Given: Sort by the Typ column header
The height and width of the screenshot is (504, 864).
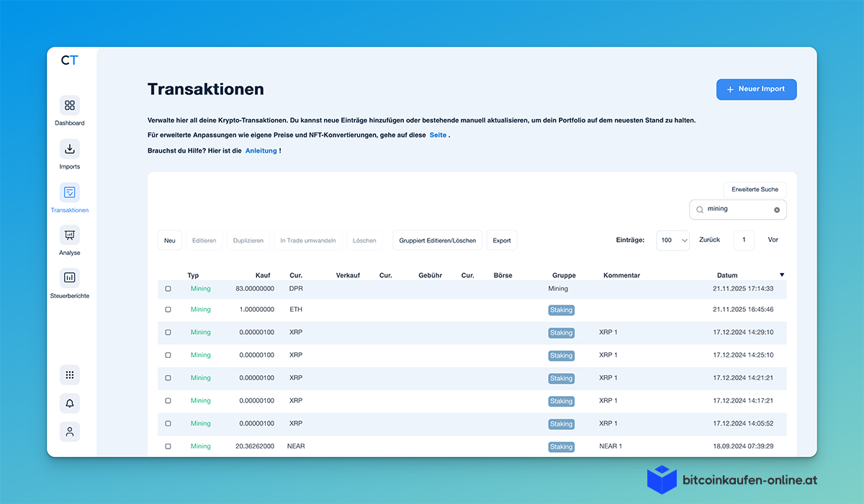Looking at the screenshot, I should click(x=193, y=275).
